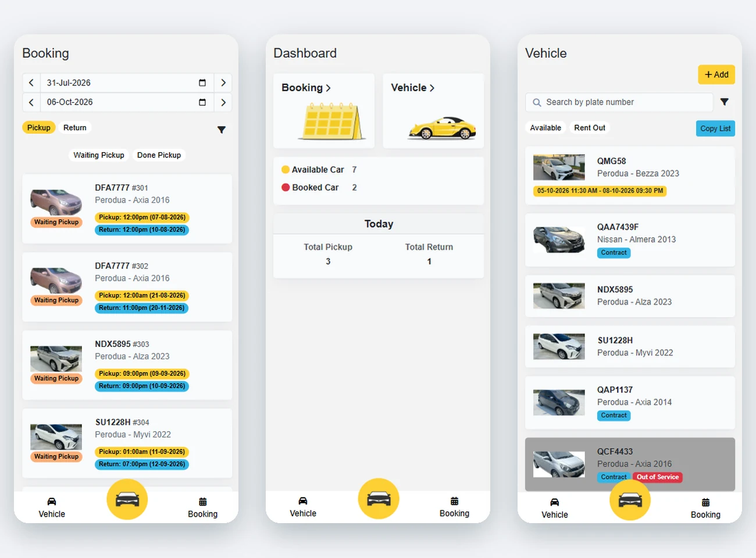Click the Add vehicle button
This screenshot has width=756, height=558.
[716, 74]
